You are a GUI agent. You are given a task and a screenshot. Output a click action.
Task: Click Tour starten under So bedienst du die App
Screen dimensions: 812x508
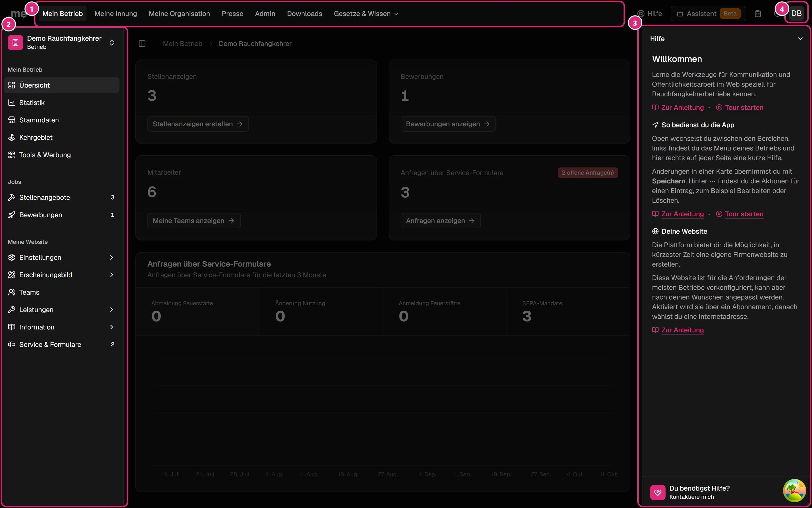[x=739, y=214]
